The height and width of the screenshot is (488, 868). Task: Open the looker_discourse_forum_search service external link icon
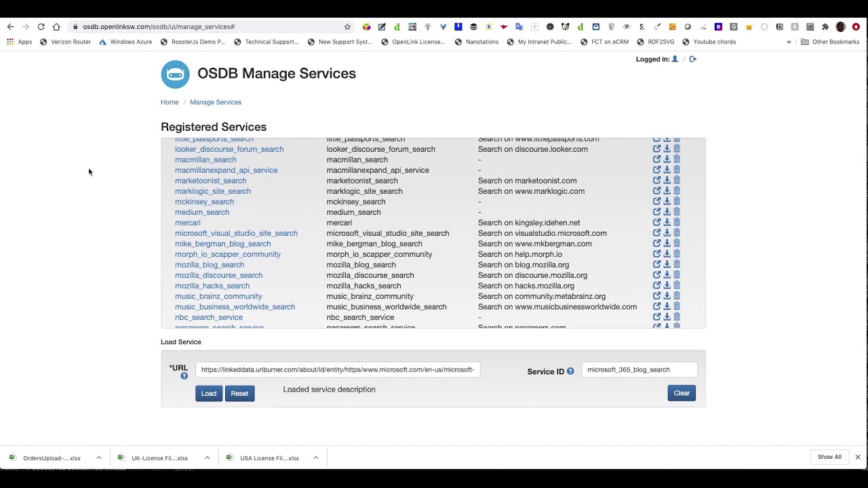pos(656,148)
